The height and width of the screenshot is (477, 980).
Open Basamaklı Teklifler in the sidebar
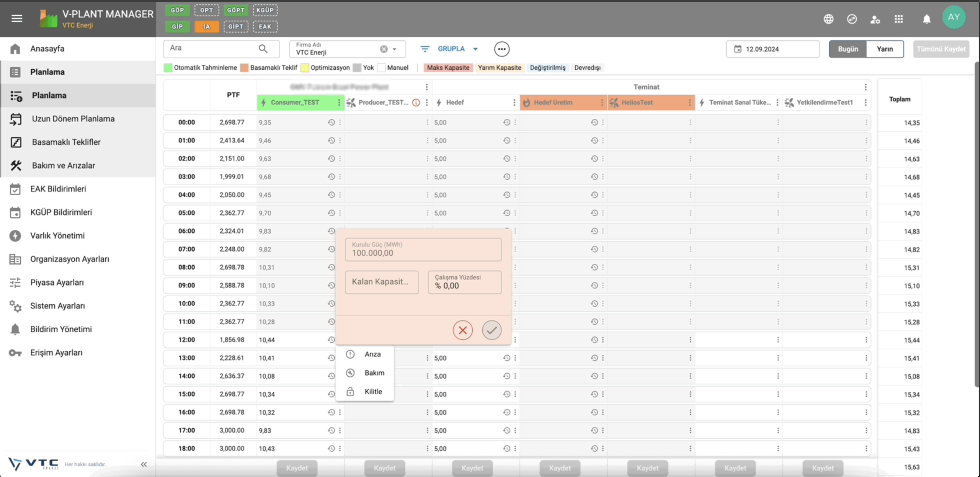[x=66, y=142]
